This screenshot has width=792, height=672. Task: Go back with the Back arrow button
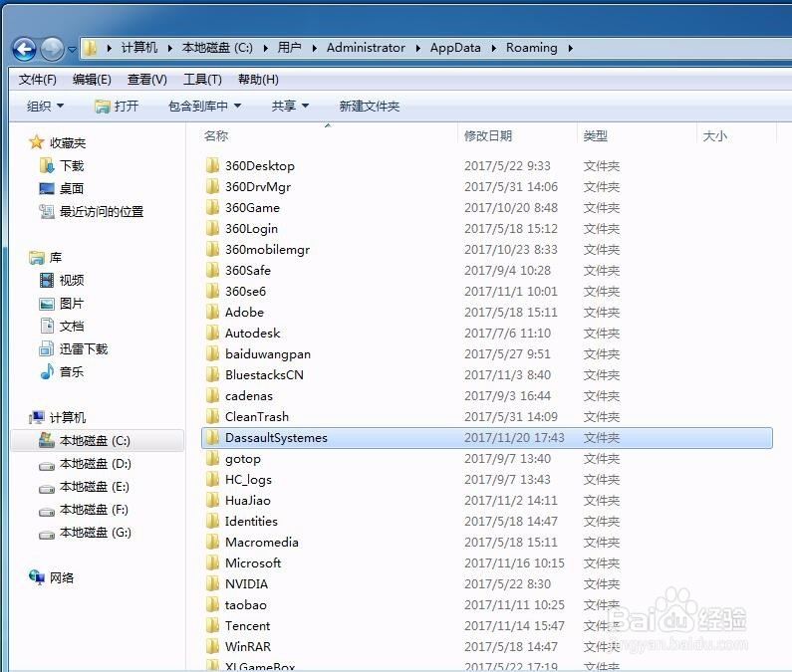click(x=24, y=49)
